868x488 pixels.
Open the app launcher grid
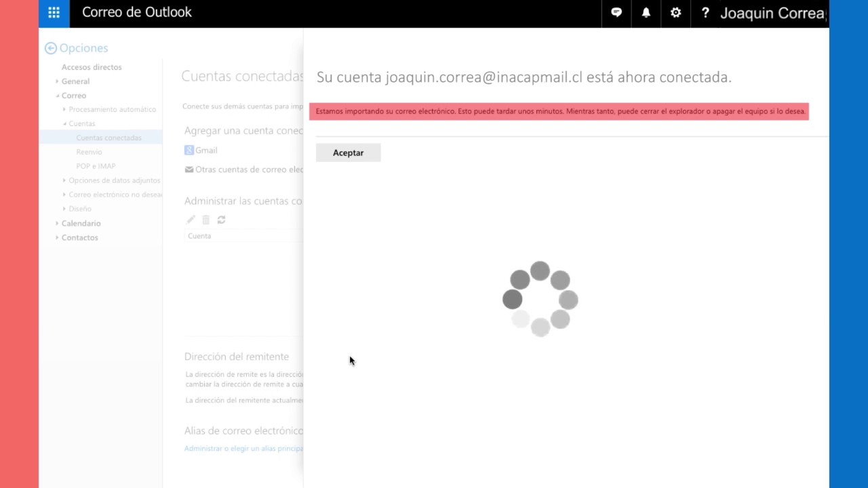(54, 12)
